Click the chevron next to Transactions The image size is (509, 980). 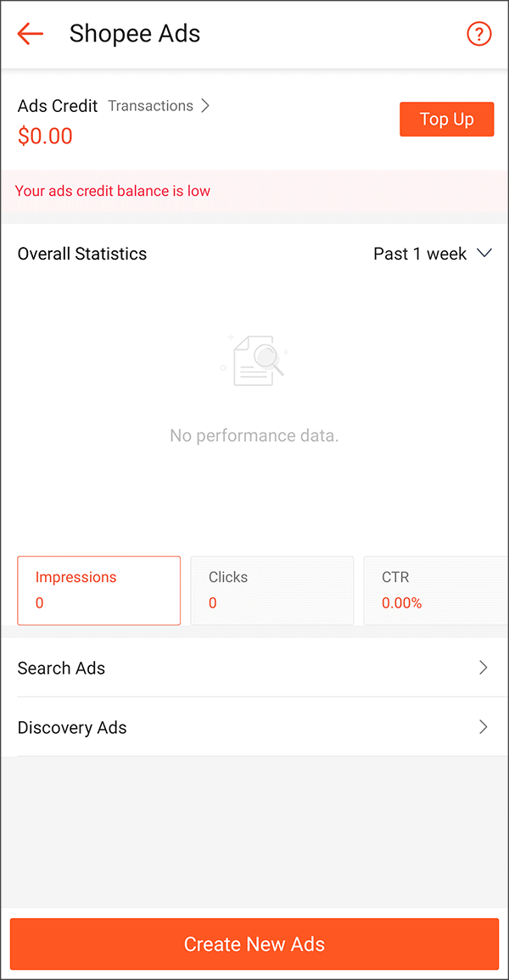[204, 105]
